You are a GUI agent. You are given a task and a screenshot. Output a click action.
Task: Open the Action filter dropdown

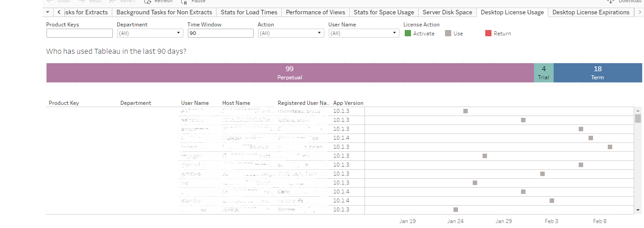click(x=291, y=33)
